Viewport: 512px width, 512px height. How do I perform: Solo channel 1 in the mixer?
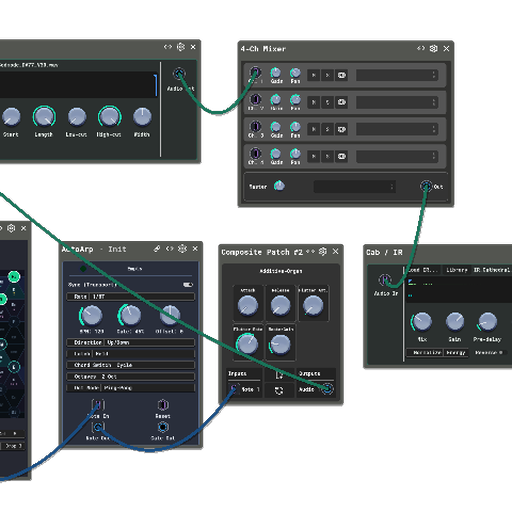(327, 75)
